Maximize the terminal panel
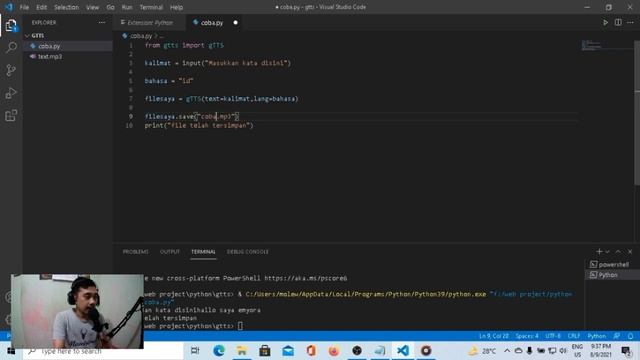Viewport: 640px width, 360px height. pyautogui.click(x=618, y=251)
